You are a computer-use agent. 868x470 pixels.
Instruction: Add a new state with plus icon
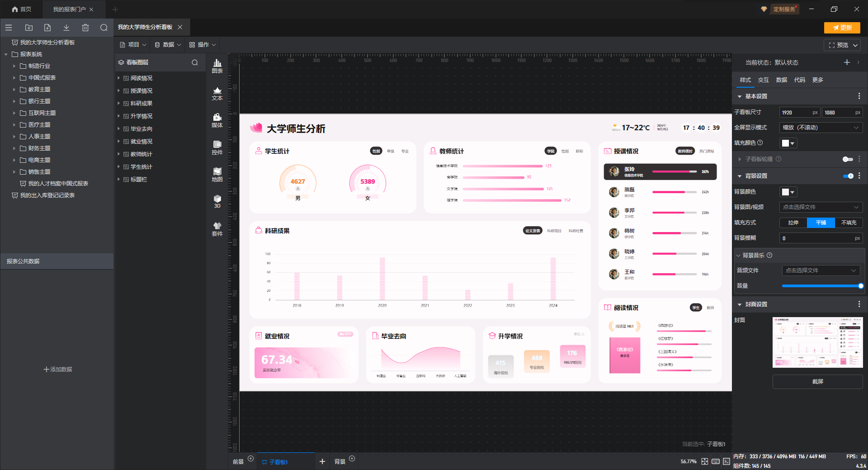point(847,62)
